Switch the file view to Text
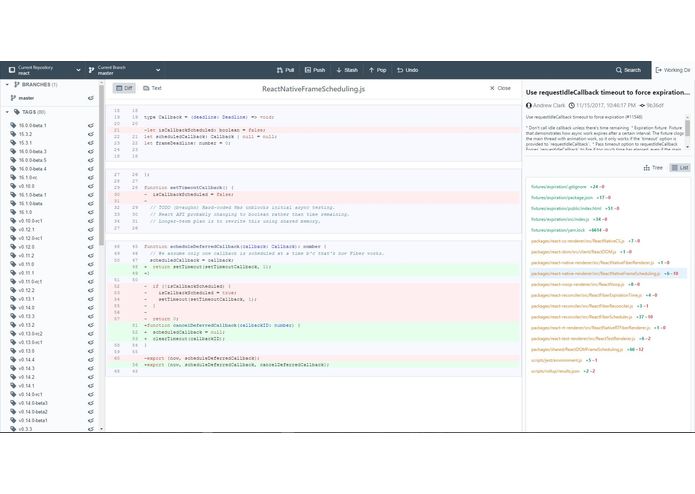695x494 pixels. tap(152, 88)
